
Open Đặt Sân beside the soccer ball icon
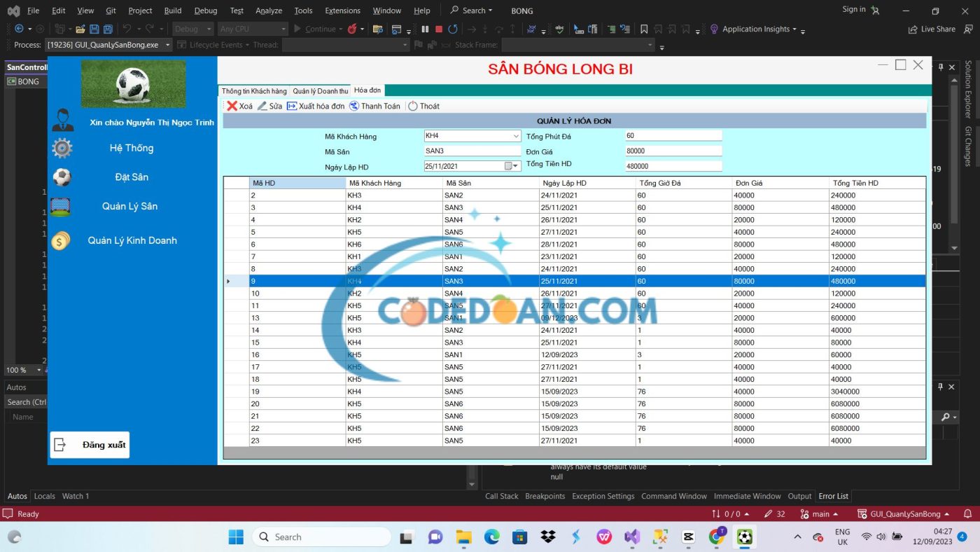tap(132, 177)
